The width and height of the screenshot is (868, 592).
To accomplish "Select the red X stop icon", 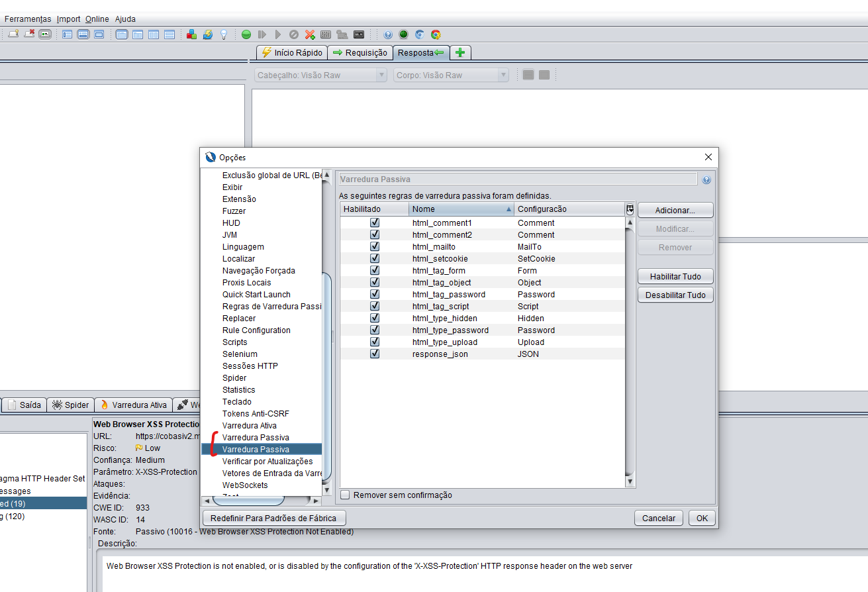I will [310, 34].
